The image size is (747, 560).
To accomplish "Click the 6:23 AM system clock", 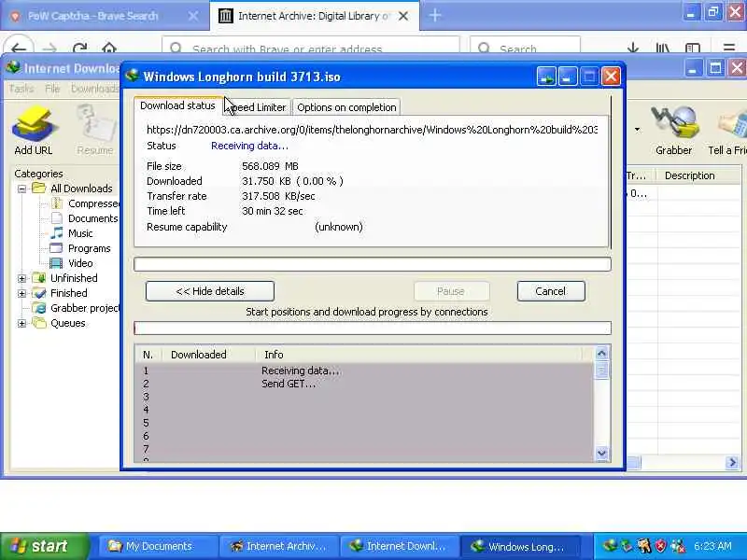I will (712, 546).
